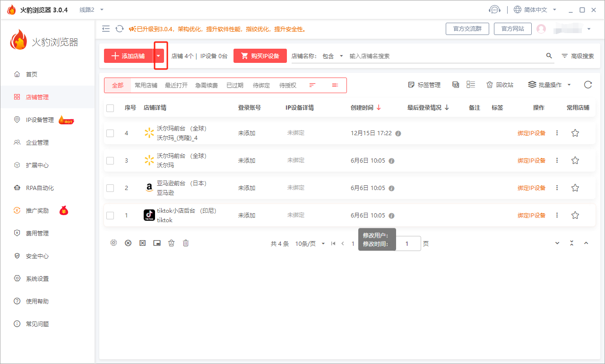Open the 10条/页 page size dropdown
The height and width of the screenshot is (364, 605).
point(310,244)
